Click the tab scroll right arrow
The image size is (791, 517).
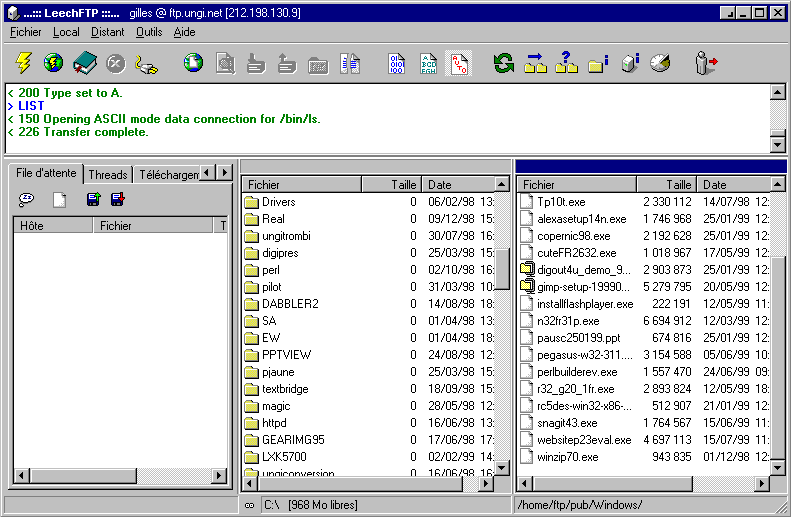(x=224, y=173)
